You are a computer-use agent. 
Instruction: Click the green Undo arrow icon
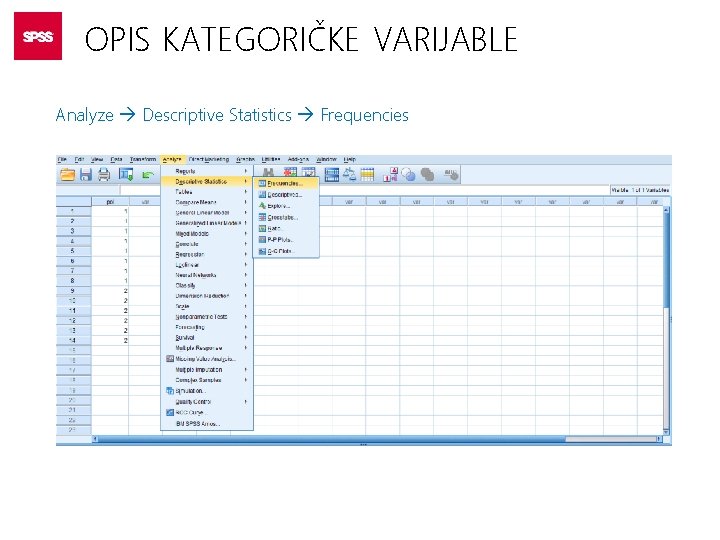point(147,175)
